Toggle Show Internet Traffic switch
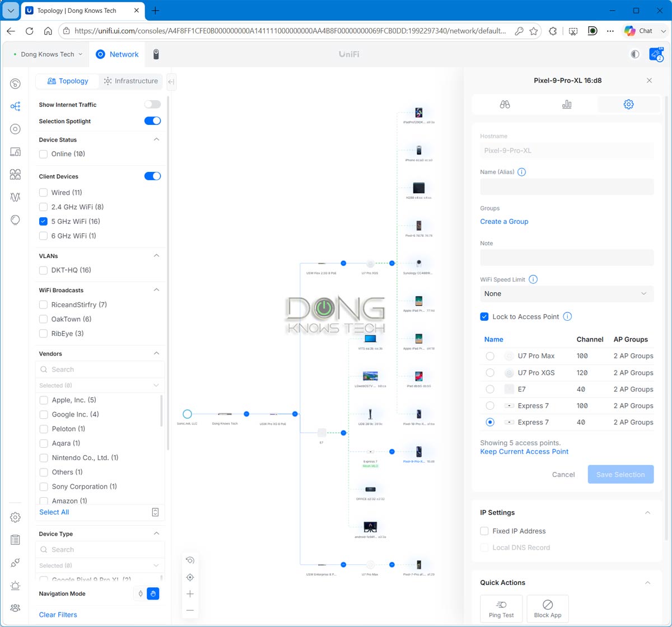Image resolution: width=672 pixels, height=627 pixels. coord(152,104)
